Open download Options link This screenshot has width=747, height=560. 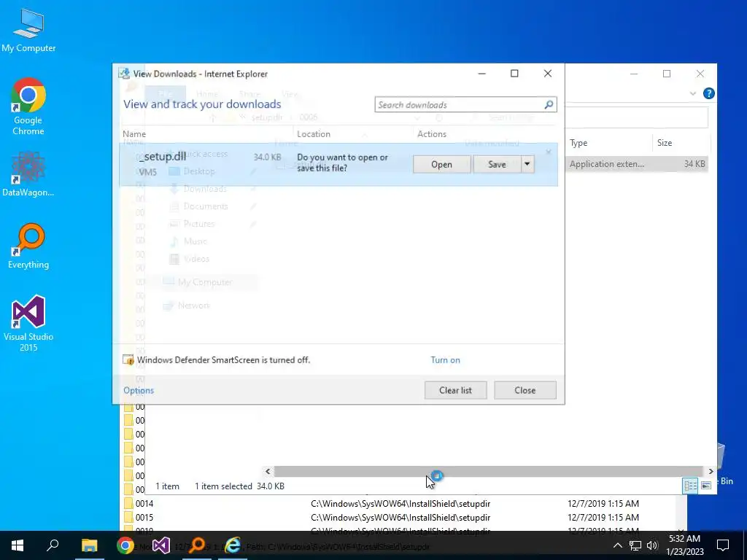point(139,390)
